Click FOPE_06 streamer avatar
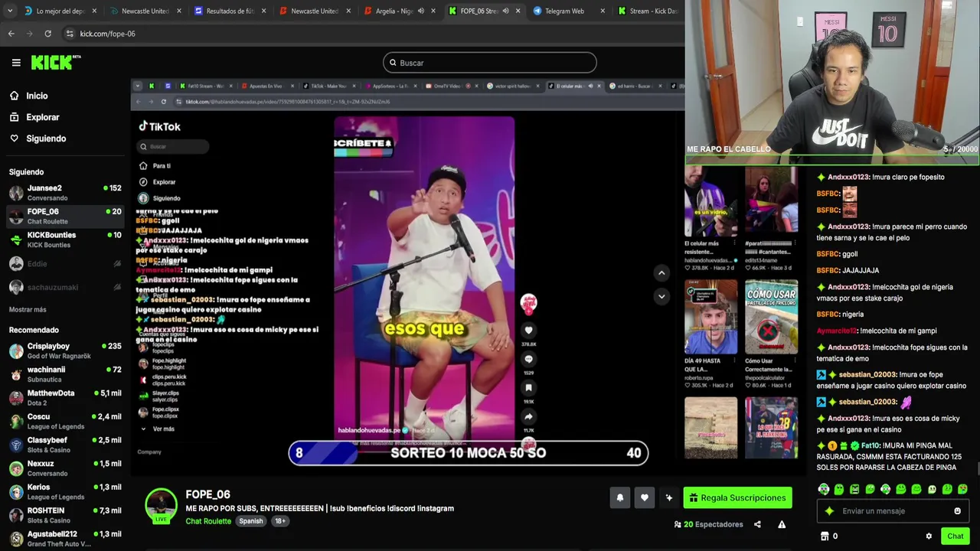The width and height of the screenshot is (980, 551). click(x=161, y=504)
